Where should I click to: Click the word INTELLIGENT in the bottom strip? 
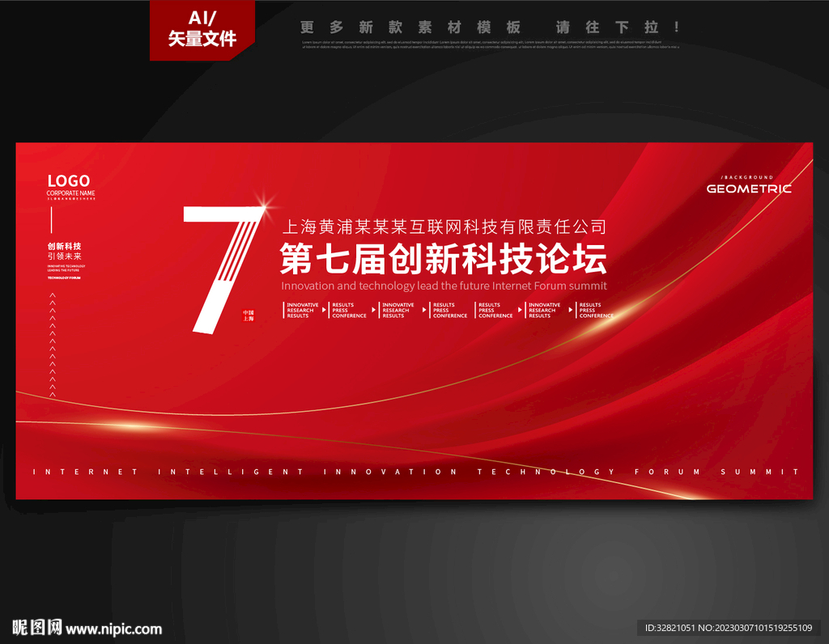tap(231, 472)
